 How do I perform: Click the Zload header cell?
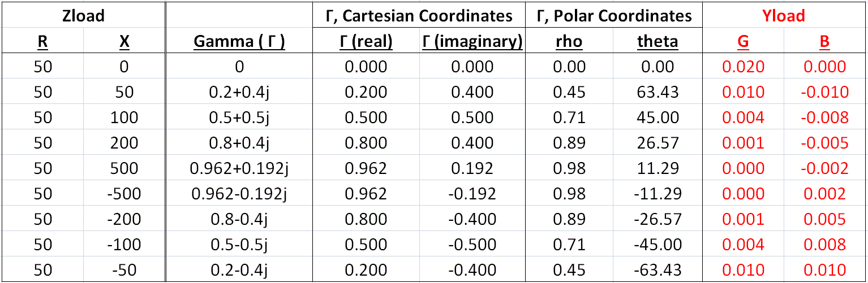pyautogui.click(x=83, y=15)
